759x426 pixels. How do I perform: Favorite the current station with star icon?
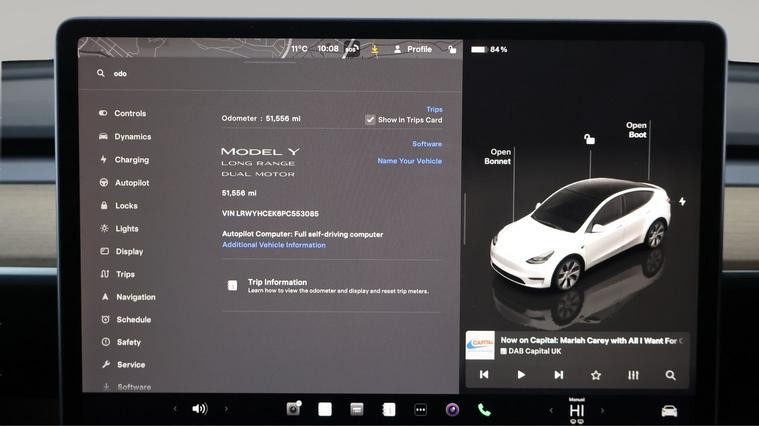(596, 375)
